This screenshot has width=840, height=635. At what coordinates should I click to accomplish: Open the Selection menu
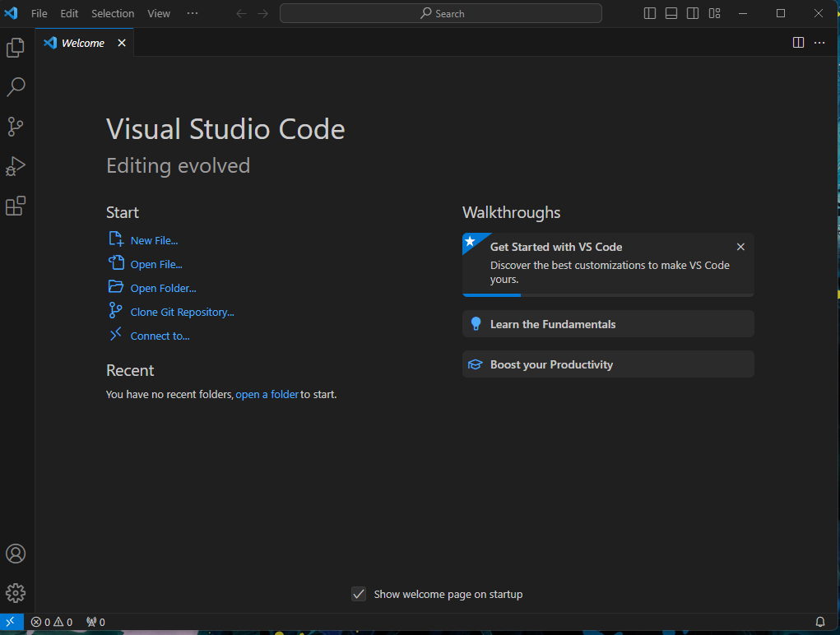coord(113,13)
